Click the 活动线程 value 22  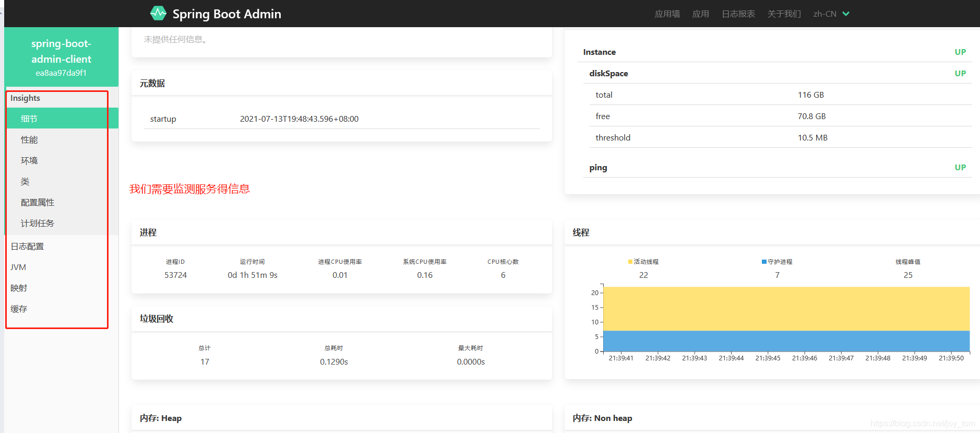(x=643, y=275)
